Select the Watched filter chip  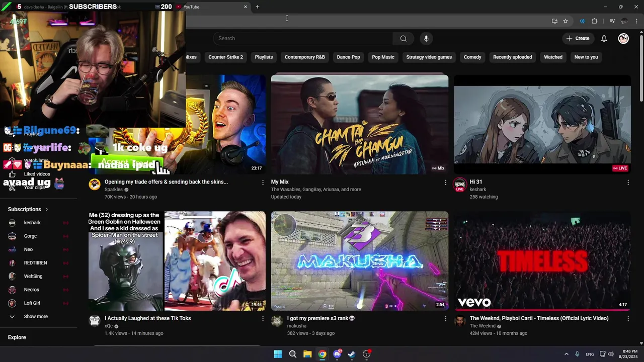click(x=553, y=57)
